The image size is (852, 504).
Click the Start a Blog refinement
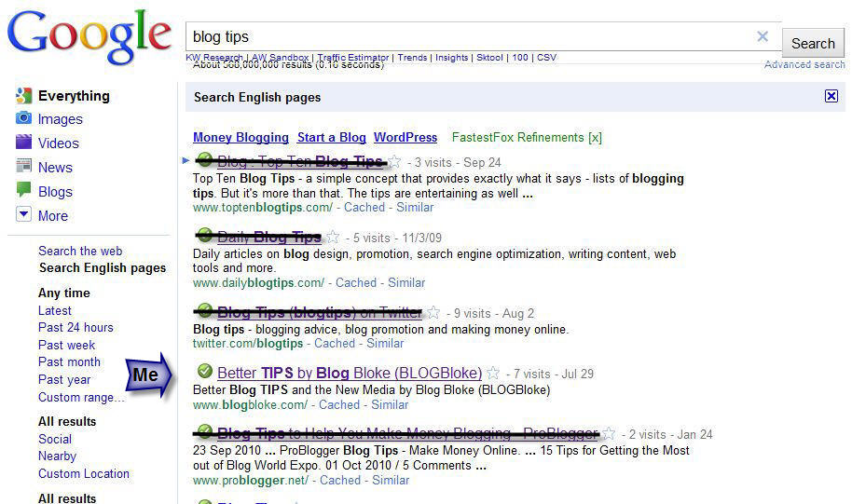tap(332, 137)
